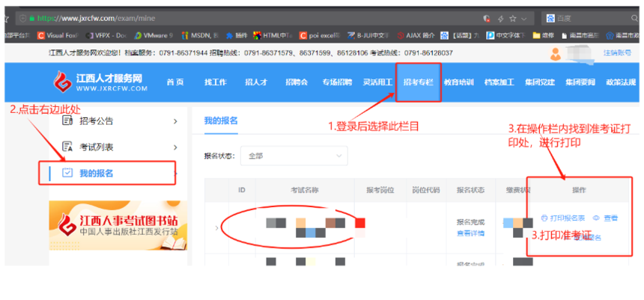Click the 考试列表 sidebar icon

(67, 147)
